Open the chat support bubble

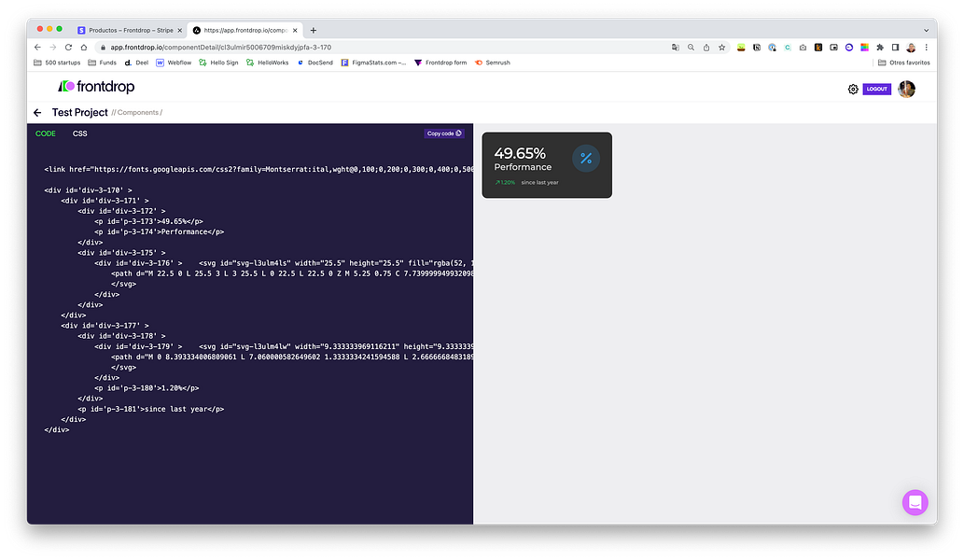(915, 502)
